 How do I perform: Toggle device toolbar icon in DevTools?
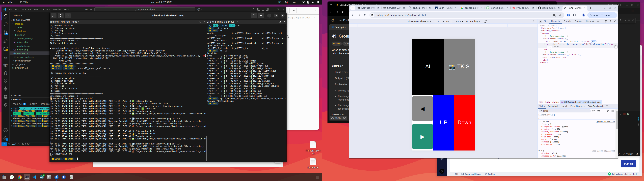[545, 21]
